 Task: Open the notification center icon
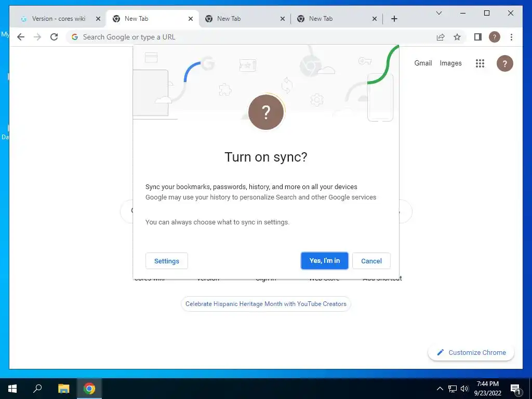point(515,389)
